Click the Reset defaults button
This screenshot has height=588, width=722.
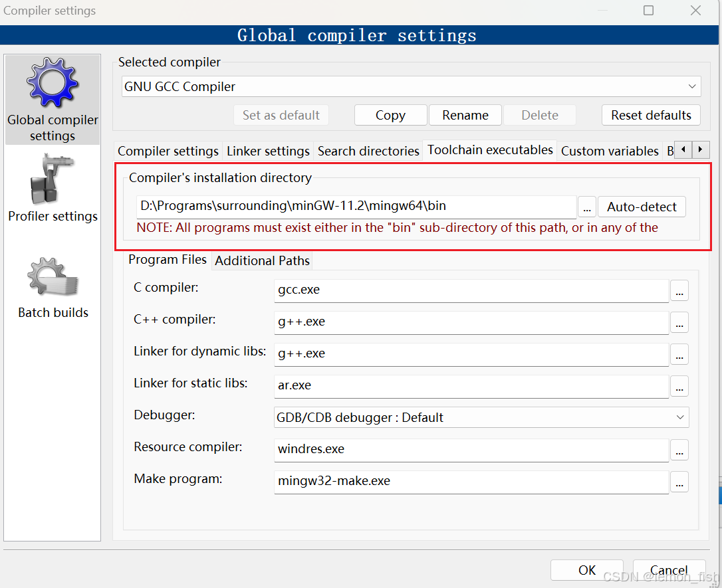pos(651,115)
